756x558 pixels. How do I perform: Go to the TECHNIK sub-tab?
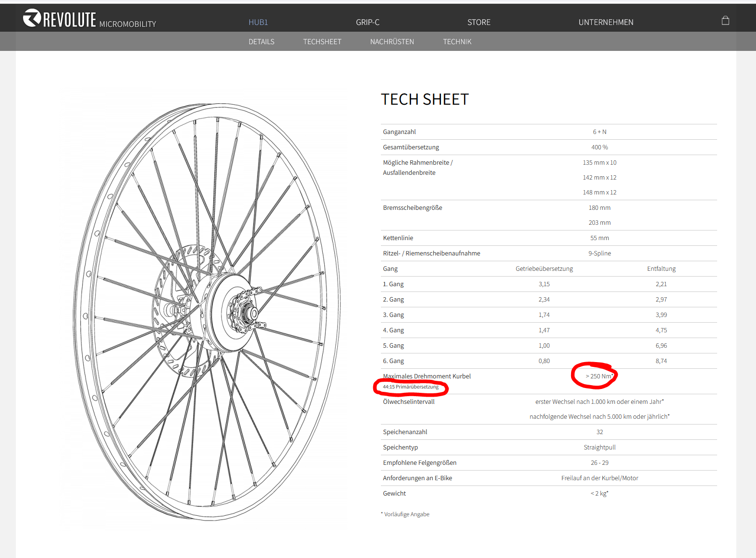point(457,42)
